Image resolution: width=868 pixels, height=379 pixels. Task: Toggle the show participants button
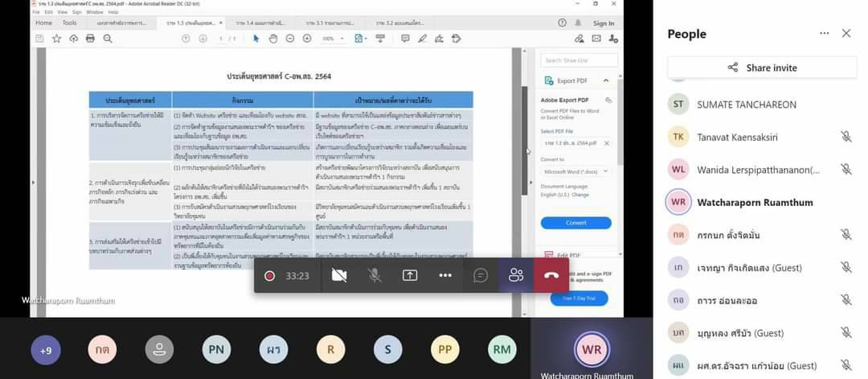(516, 275)
